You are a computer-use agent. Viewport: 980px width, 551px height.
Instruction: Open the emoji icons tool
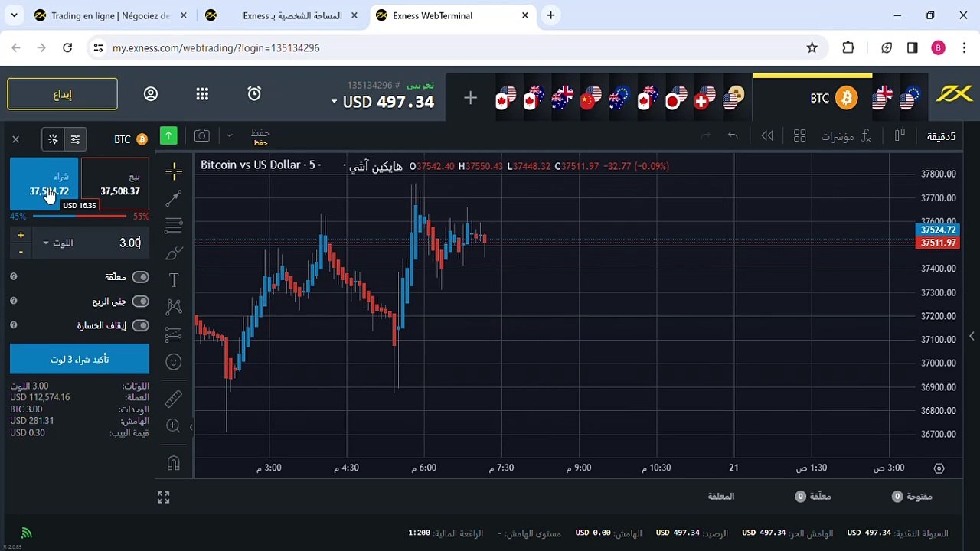[x=174, y=361]
